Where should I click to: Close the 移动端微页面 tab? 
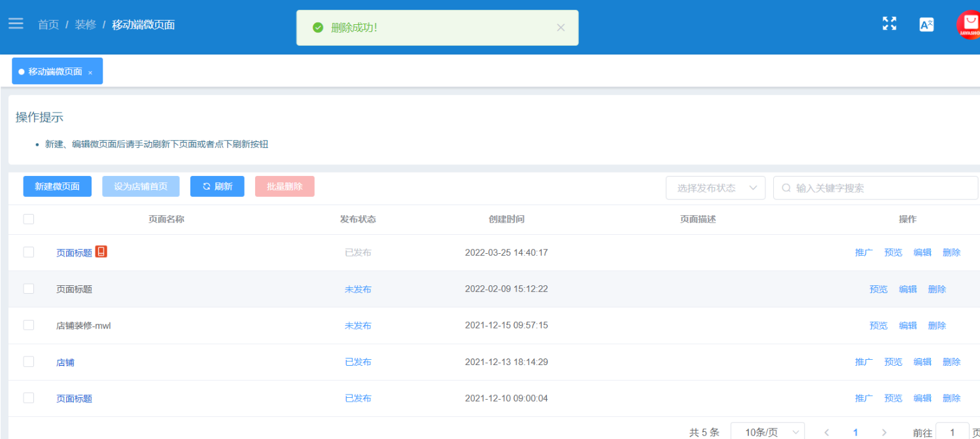pyautogui.click(x=90, y=72)
